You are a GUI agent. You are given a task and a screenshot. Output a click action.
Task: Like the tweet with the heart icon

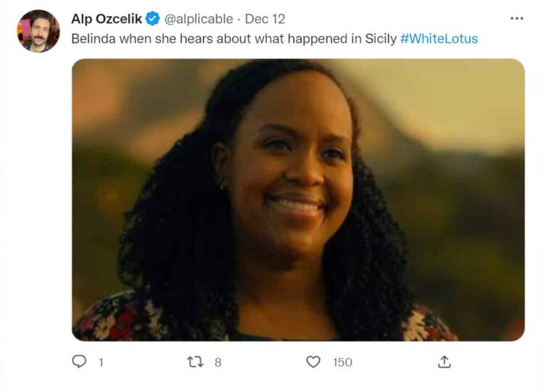(x=313, y=362)
